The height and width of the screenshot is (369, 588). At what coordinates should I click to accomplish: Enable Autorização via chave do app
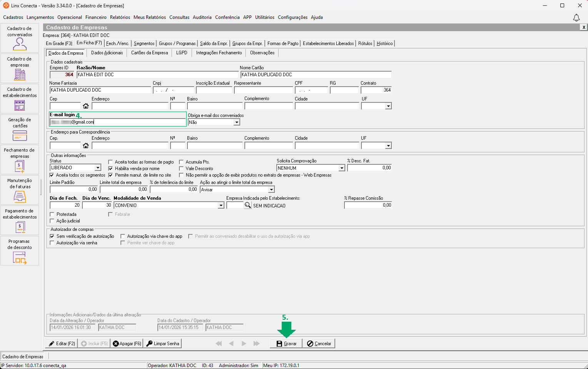point(123,236)
